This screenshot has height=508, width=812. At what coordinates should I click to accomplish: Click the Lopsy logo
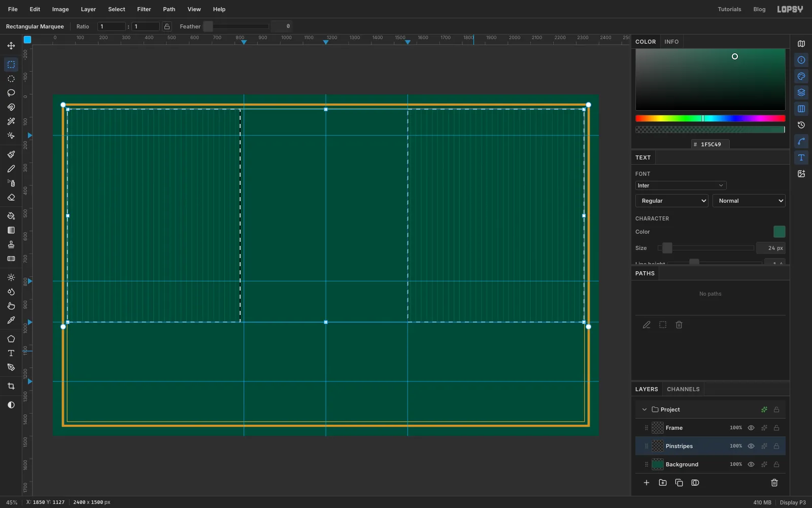pos(790,9)
